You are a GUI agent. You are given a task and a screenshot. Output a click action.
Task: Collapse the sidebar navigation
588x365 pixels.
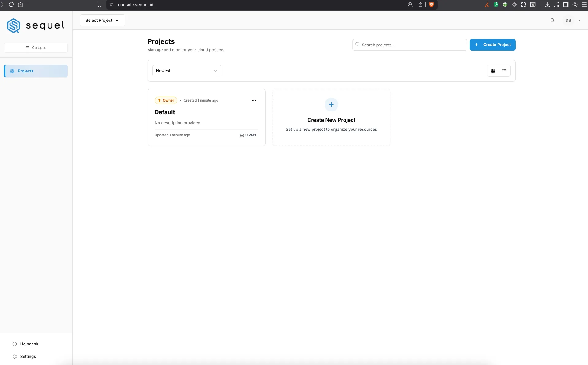[x=36, y=48]
